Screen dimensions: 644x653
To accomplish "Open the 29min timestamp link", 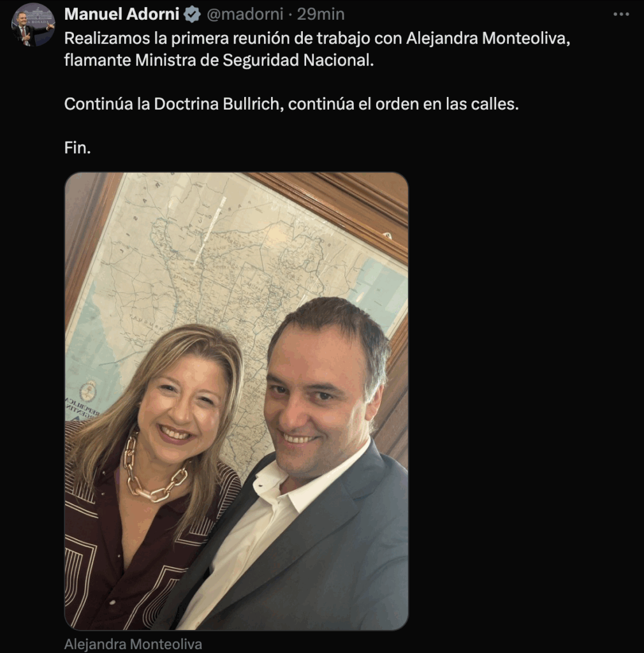I will point(321,15).
